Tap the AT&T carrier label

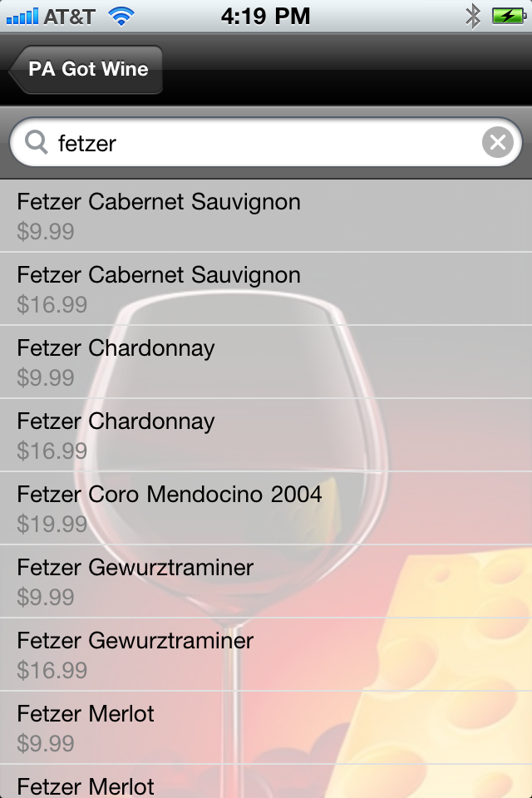69,17
